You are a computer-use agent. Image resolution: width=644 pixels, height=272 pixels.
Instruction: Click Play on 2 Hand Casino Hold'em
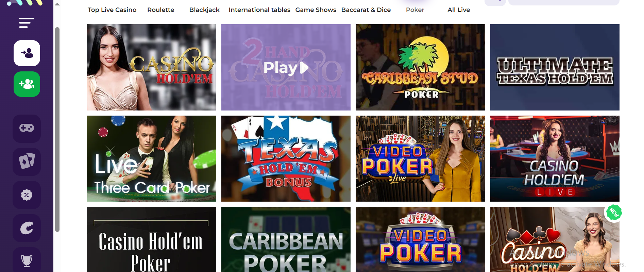click(286, 67)
